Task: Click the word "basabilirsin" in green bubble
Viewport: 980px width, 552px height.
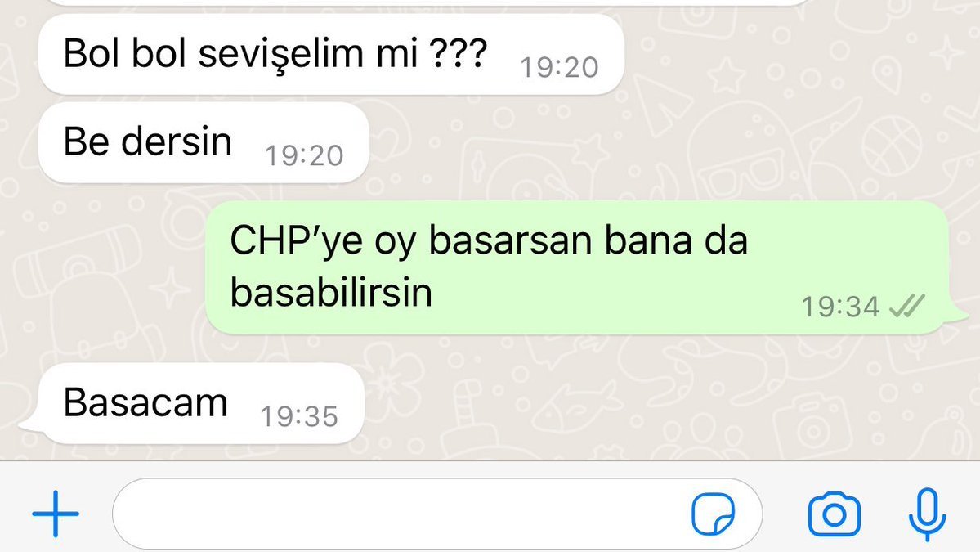Action: coord(331,292)
